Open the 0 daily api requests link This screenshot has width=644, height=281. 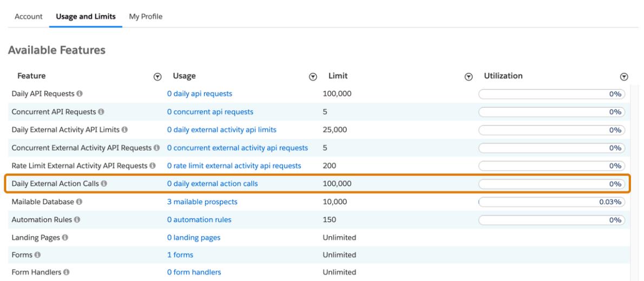199,94
